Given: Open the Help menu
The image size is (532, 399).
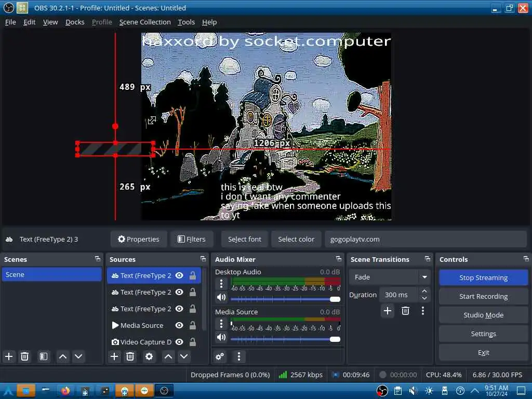Looking at the screenshot, I should click(x=209, y=22).
